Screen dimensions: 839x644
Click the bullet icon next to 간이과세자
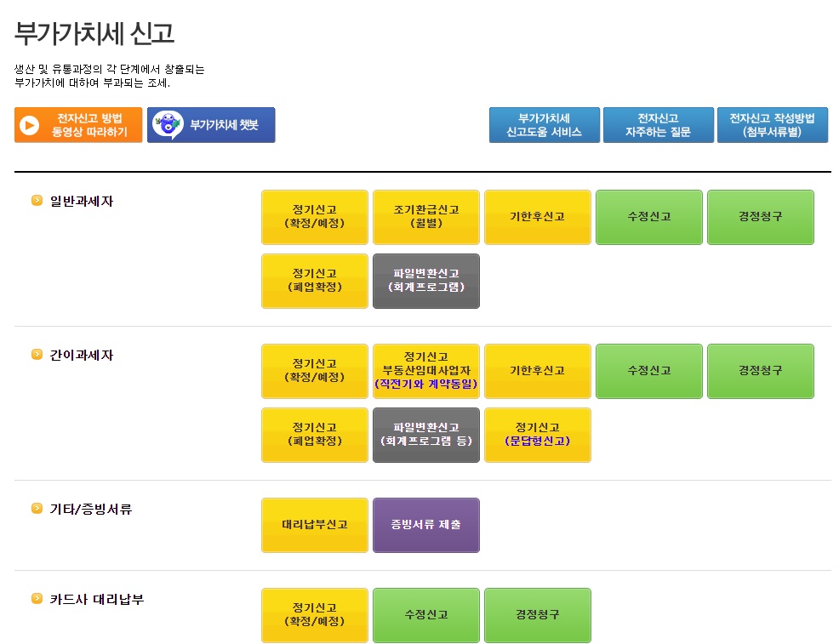(x=37, y=355)
